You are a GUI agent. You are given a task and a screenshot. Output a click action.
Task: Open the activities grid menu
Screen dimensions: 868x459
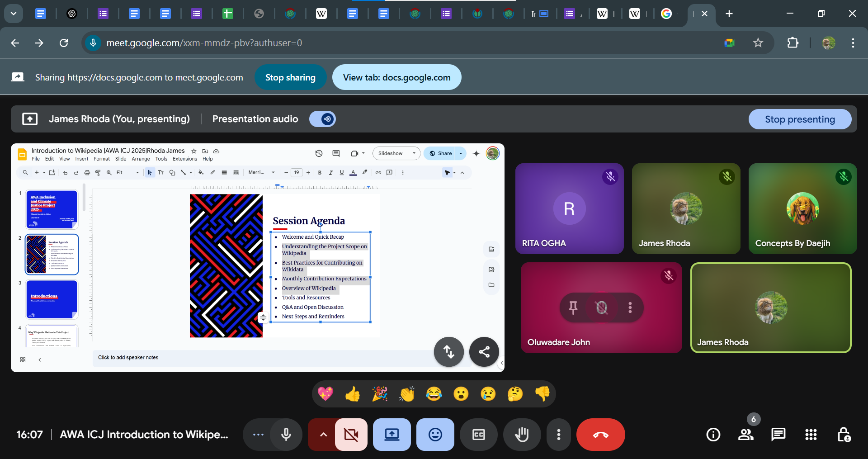[811, 435]
